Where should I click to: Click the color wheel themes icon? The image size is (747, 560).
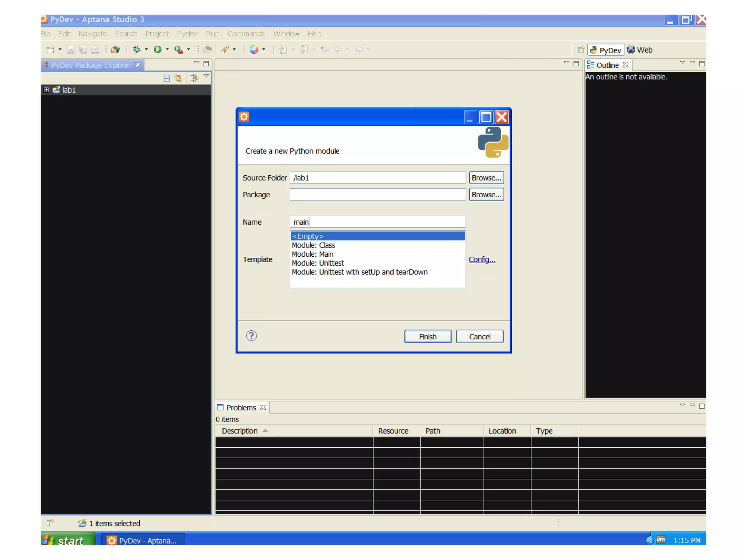254,50
